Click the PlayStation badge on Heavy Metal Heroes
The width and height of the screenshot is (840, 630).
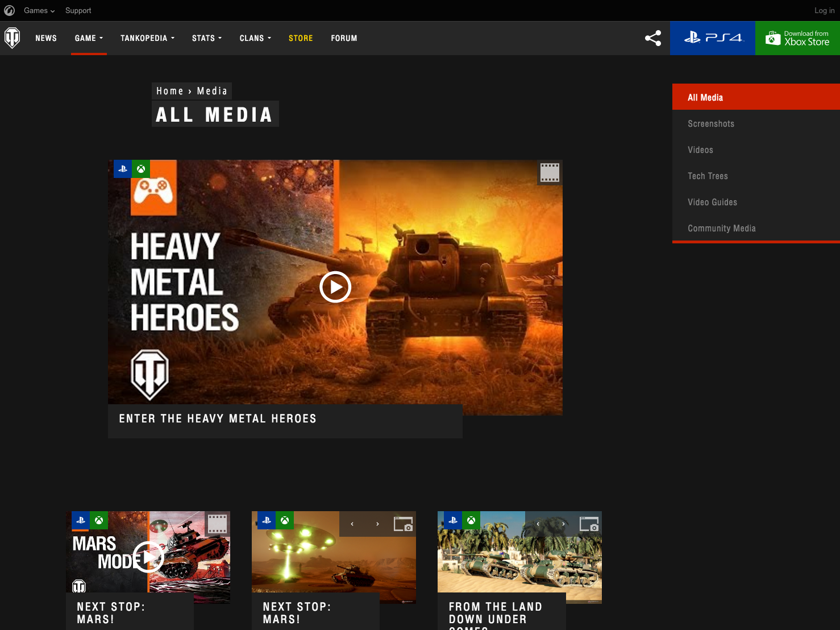(123, 169)
